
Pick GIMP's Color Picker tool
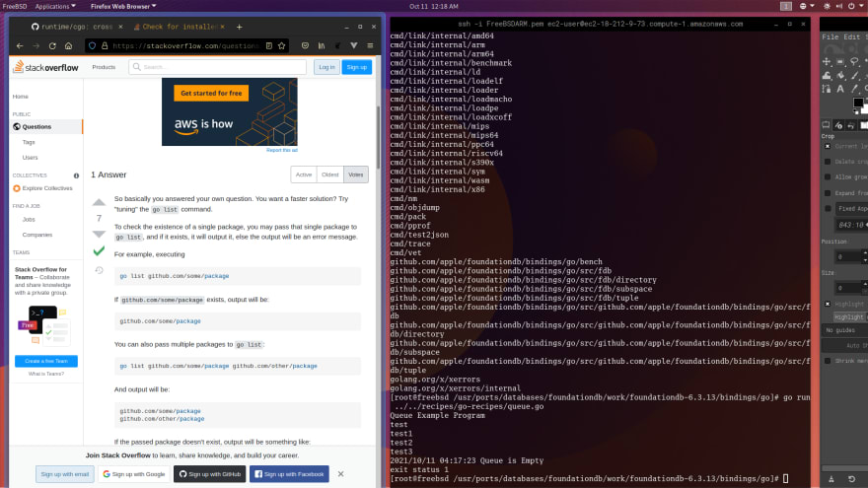click(x=854, y=89)
